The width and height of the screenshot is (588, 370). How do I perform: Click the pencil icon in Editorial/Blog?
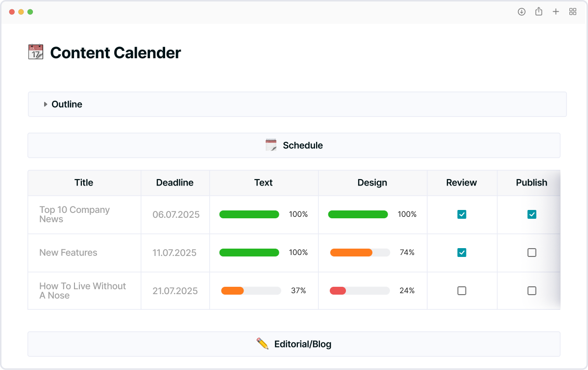[x=262, y=344]
